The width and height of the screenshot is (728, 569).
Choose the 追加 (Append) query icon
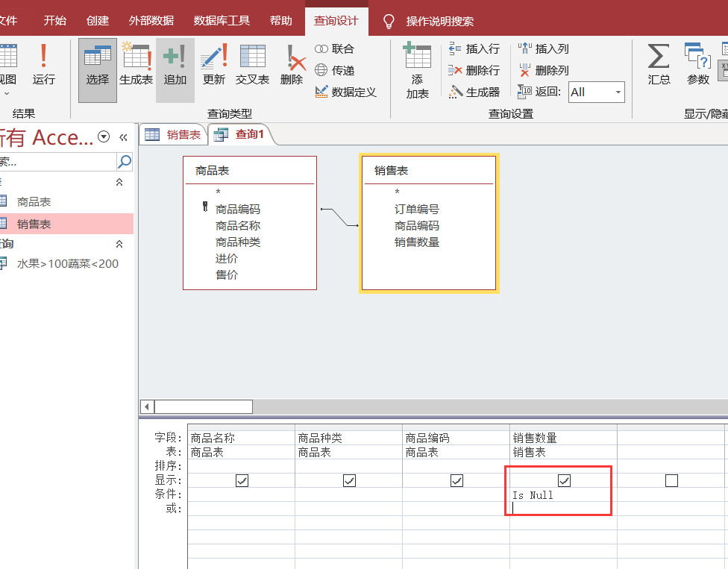[x=175, y=56]
